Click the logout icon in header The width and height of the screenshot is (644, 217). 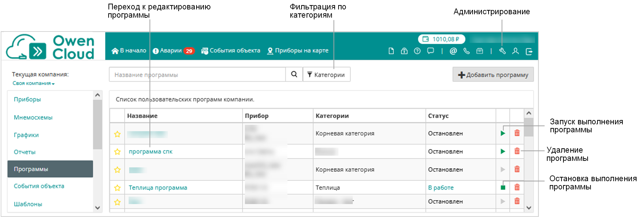click(x=529, y=52)
